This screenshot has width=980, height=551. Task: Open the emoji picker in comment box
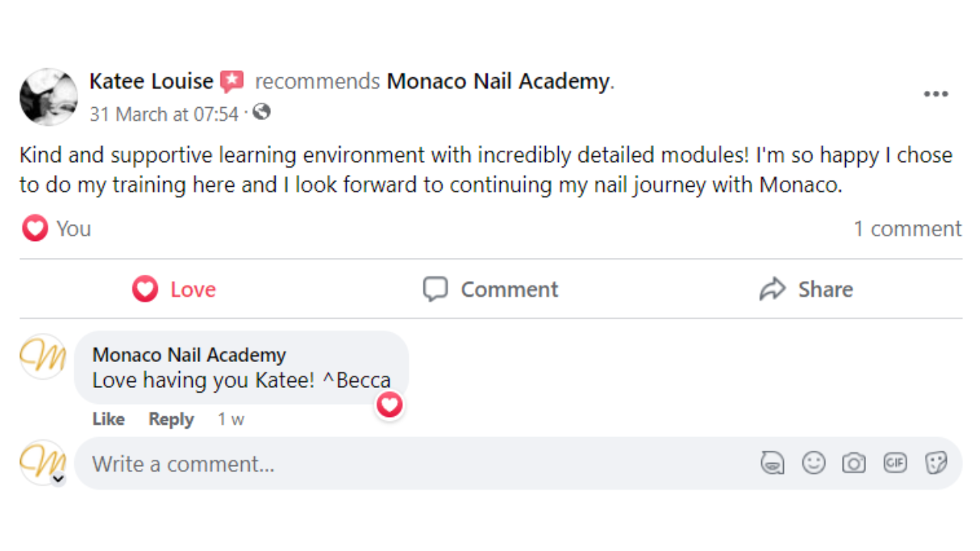(813, 463)
